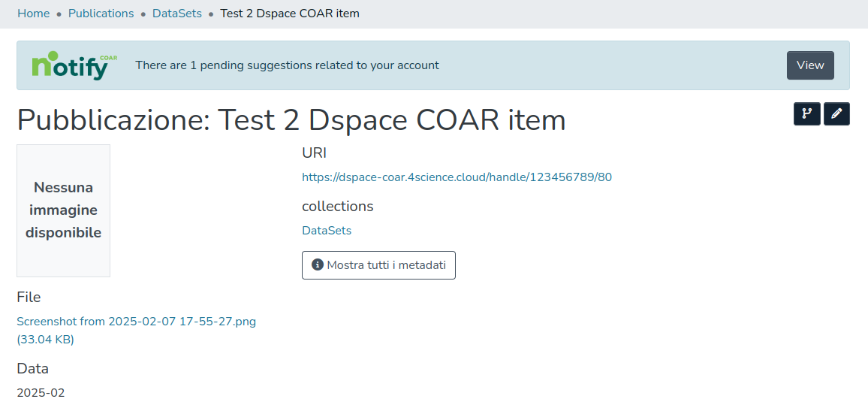
Task: Click the edit item pencil icon
Action: coord(836,114)
